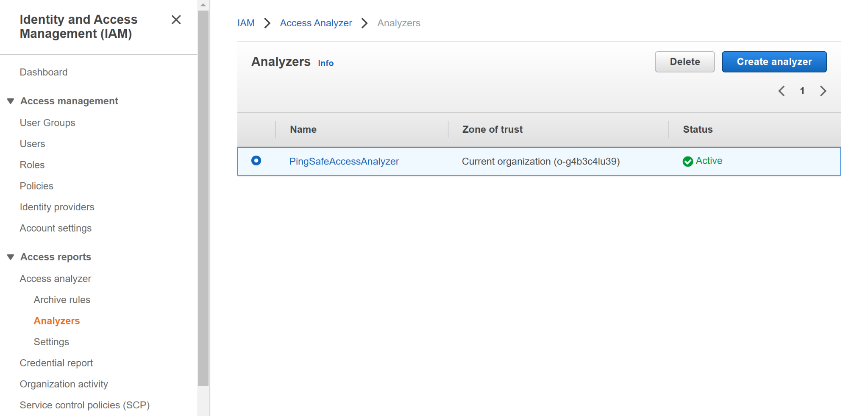Click the Create analyzer button

click(774, 62)
